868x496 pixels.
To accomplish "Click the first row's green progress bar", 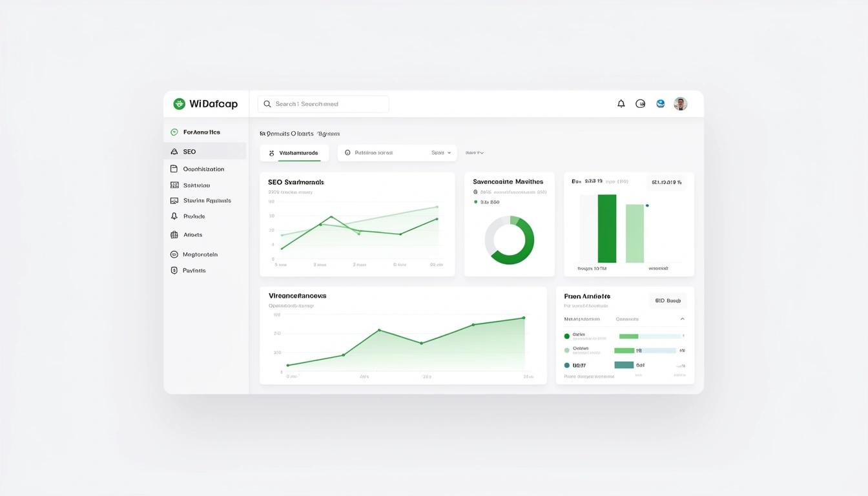I will click(x=628, y=336).
